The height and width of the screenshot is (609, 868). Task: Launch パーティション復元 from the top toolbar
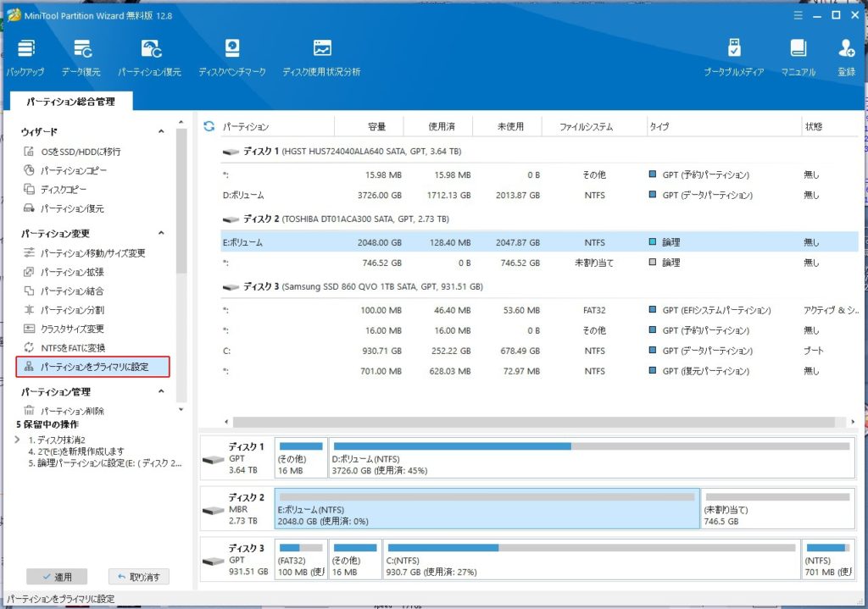150,49
